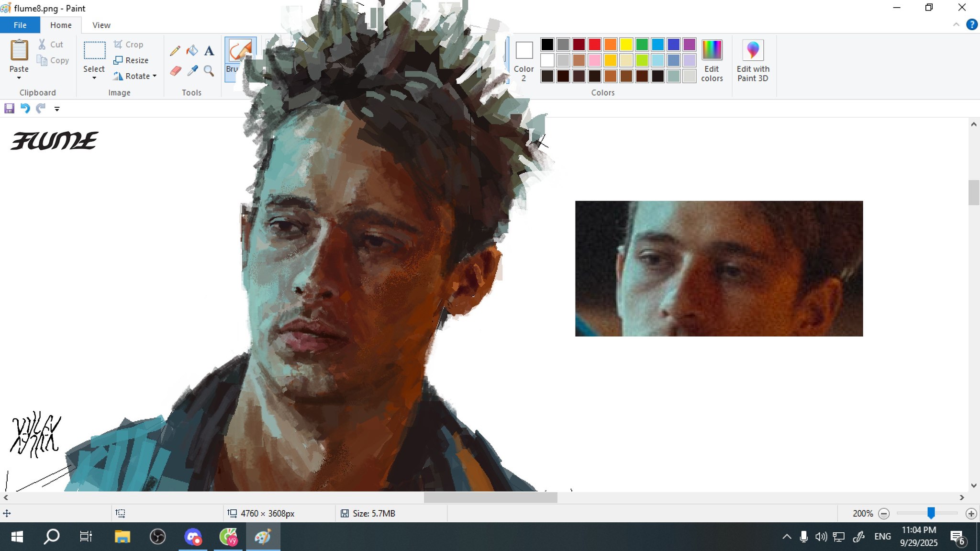Open the File menu

point(20,25)
